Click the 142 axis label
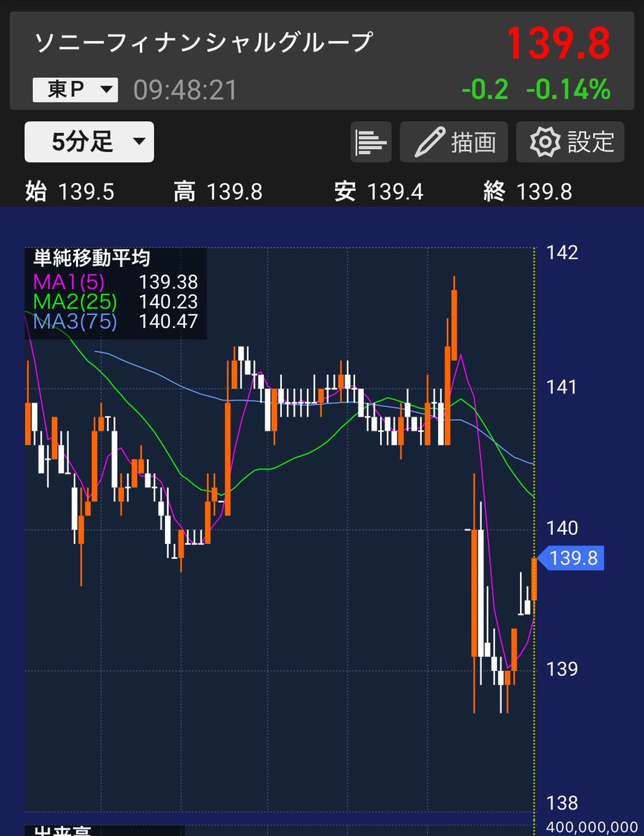 coord(563,252)
